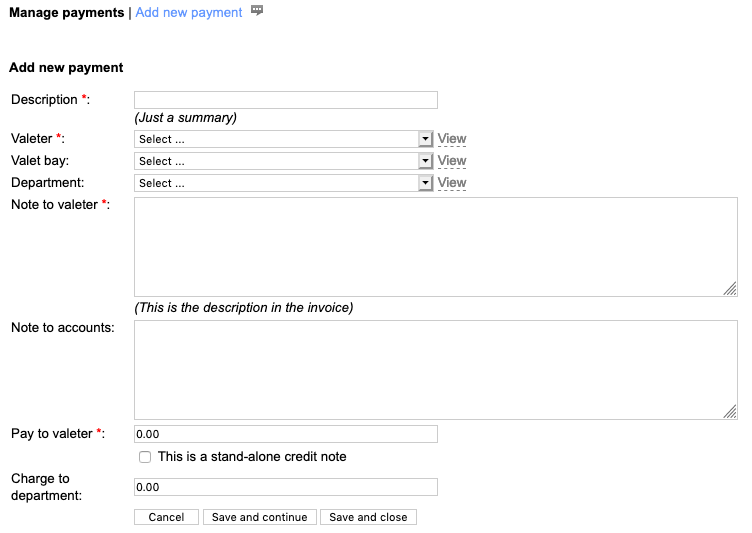752x533 pixels.
Task: Expand the Valeter dropdown arrow
Action: [x=425, y=139]
